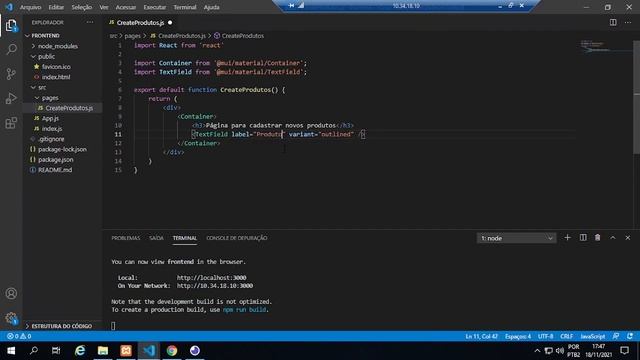Collapse the public folder

tap(46, 56)
